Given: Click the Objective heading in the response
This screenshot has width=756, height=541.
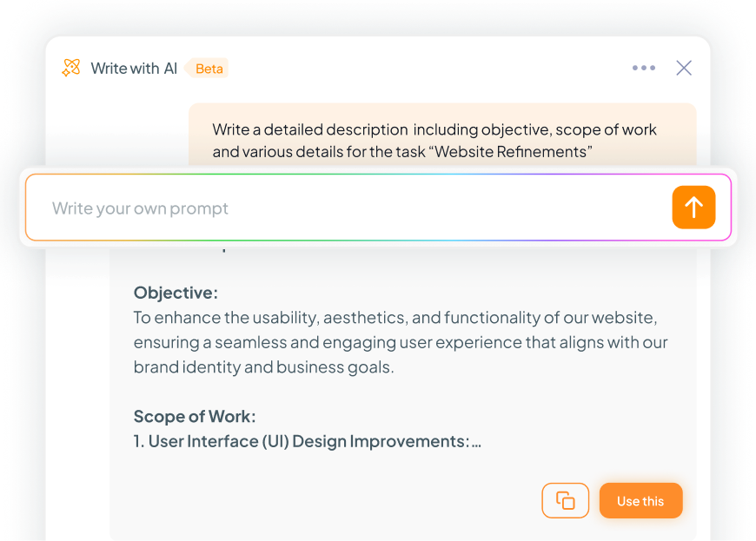Looking at the screenshot, I should pyautogui.click(x=176, y=293).
